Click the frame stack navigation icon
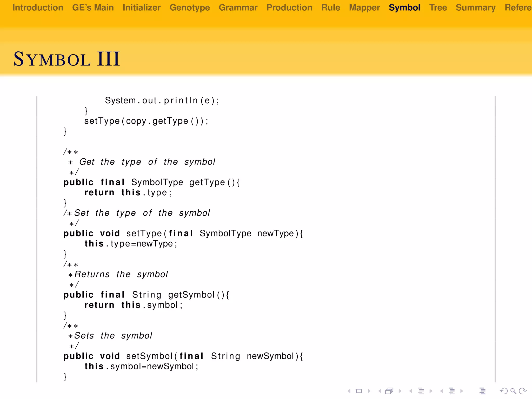The width and height of the screenshot is (532, 399). pos(389,391)
